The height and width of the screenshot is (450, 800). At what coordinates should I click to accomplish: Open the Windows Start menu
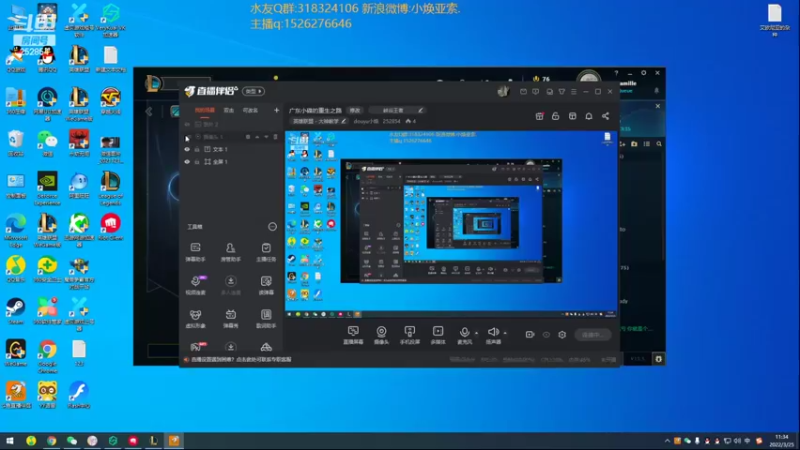[x=10, y=441]
